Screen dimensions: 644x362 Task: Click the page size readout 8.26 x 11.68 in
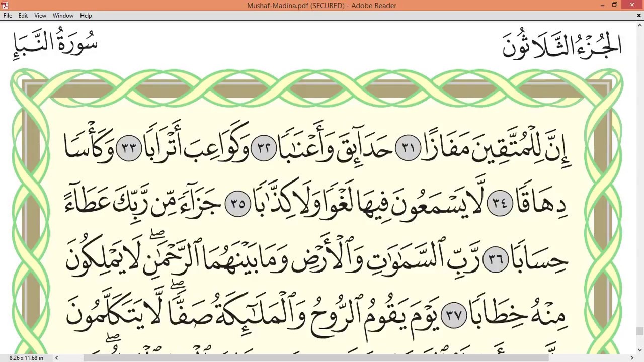pyautogui.click(x=26, y=358)
